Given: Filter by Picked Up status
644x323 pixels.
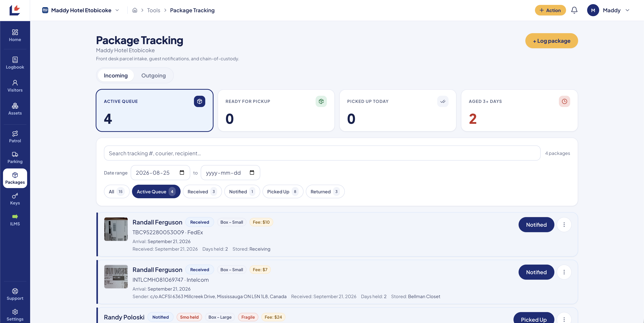Looking at the screenshot, I should point(283,192).
